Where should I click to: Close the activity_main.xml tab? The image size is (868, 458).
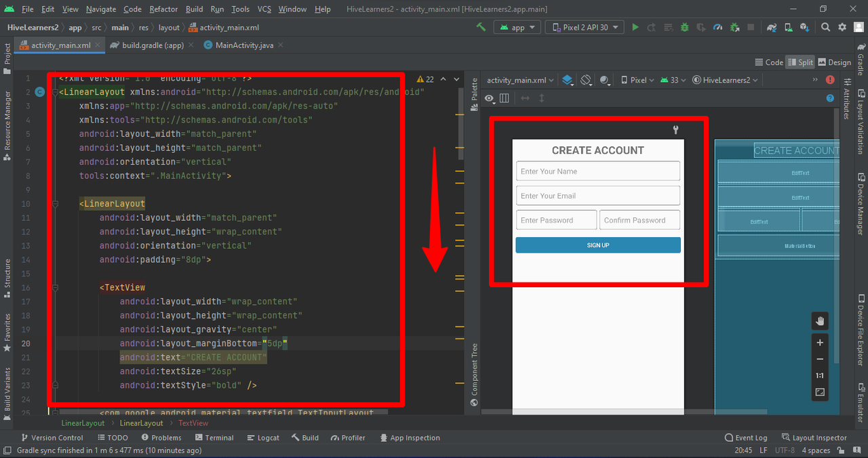click(x=98, y=45)
